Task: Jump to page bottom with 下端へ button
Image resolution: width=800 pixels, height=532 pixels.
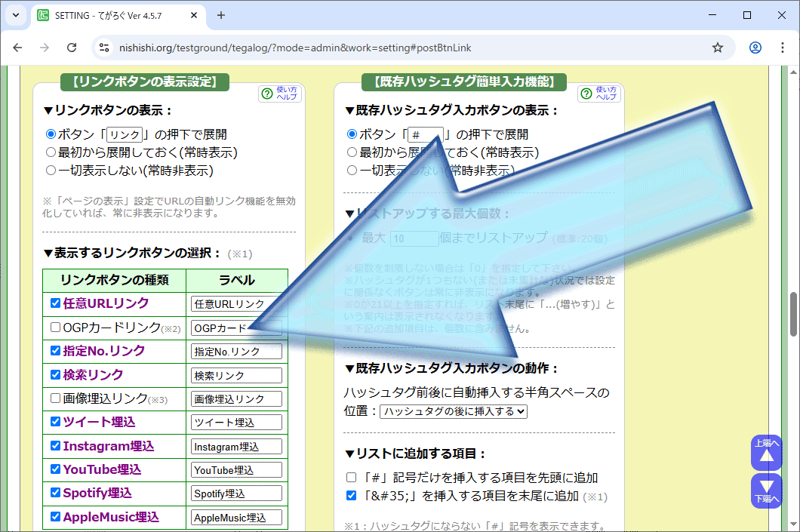Action: (x=766, y=490)
